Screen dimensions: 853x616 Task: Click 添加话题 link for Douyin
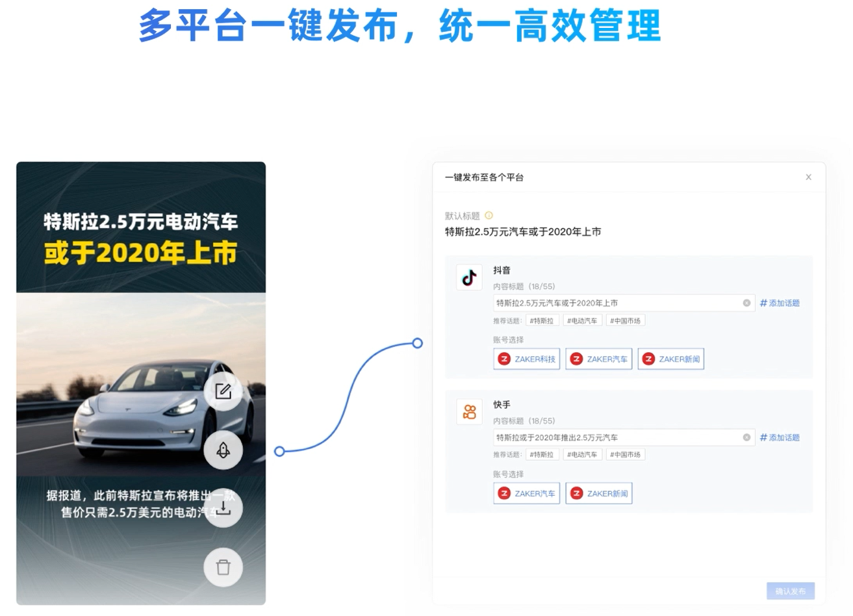[780, 303]
